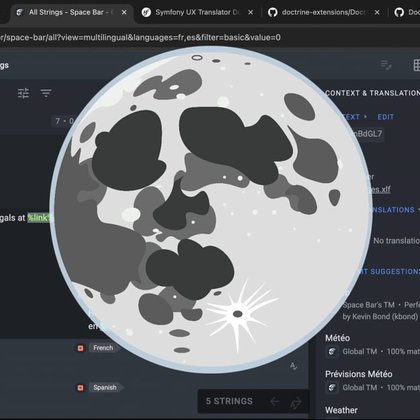
Task: Go to the previous string arrow
Action: pos(275,401)
